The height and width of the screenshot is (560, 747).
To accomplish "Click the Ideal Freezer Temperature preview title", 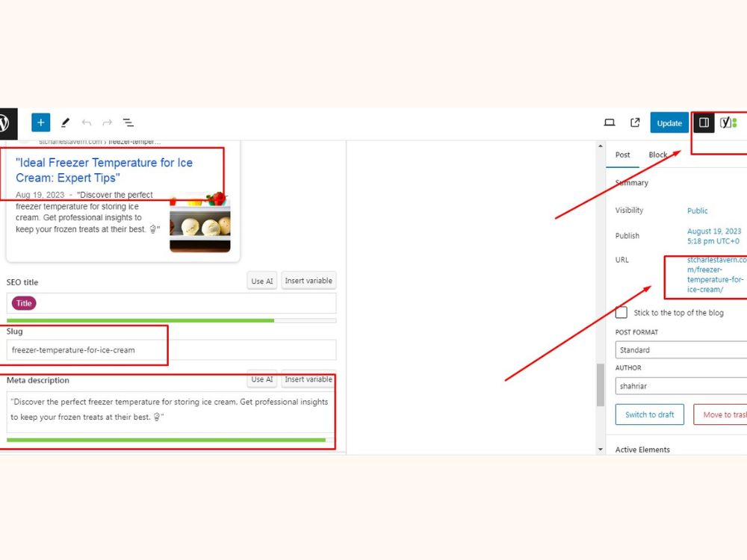I will [x=104, y=170].
